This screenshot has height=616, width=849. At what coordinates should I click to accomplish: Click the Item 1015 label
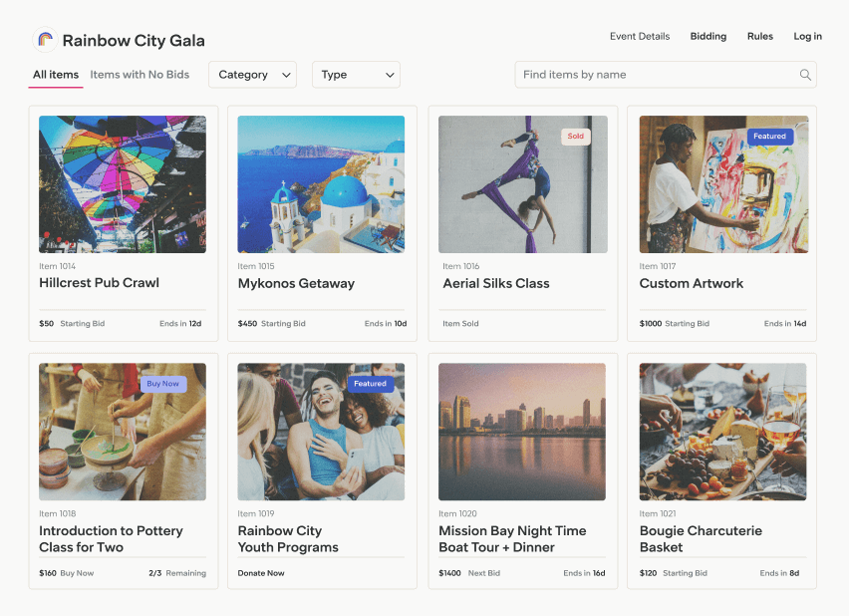point(256,266)
